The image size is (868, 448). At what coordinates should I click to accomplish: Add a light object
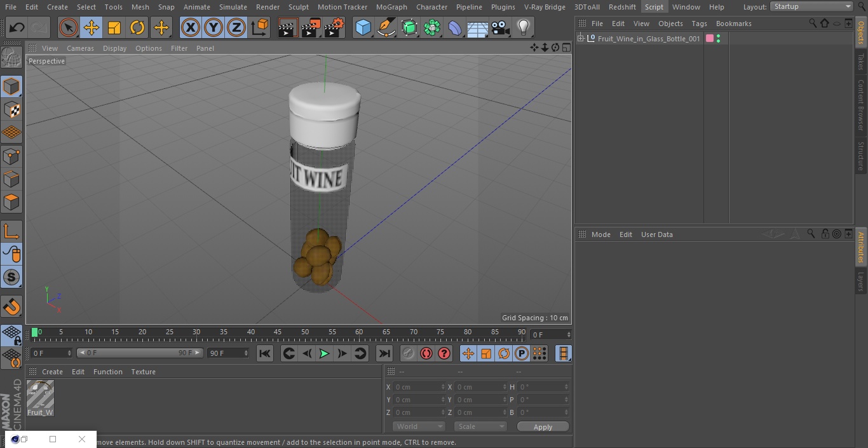pos(524,27)
